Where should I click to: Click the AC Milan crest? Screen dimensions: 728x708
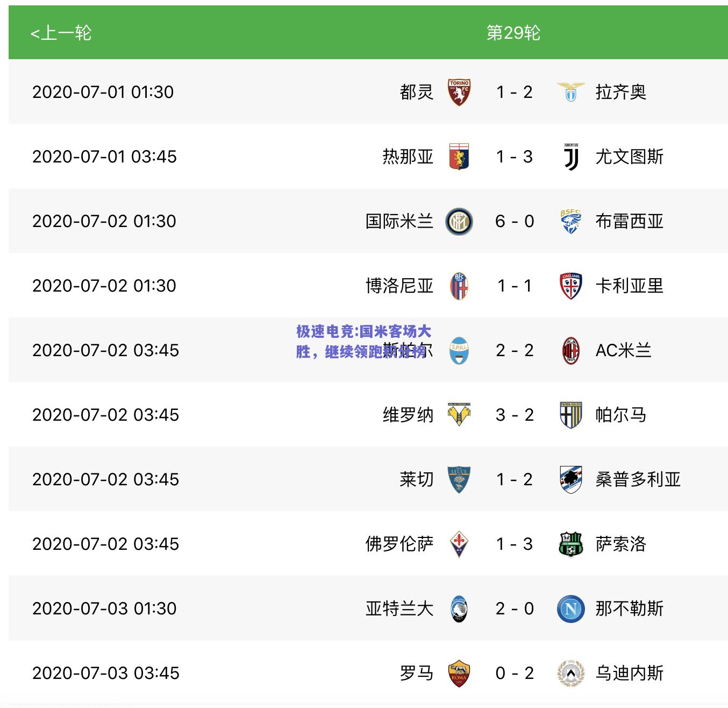(x=570, y=350)
